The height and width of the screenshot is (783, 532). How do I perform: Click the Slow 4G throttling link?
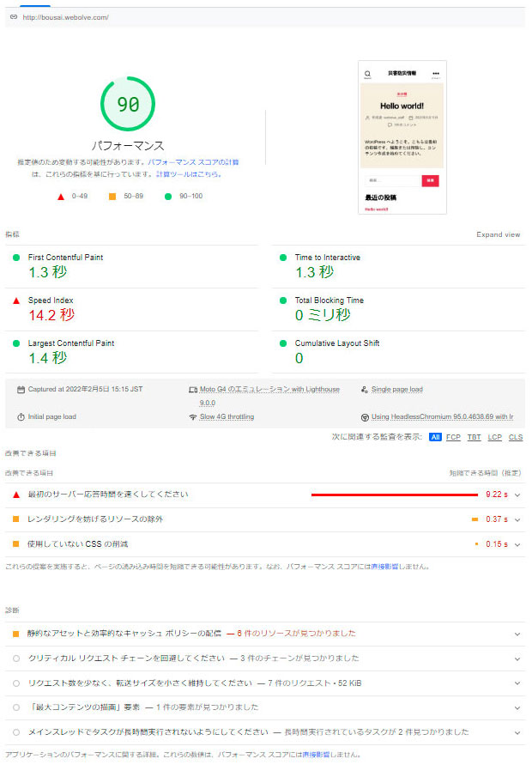227,417
